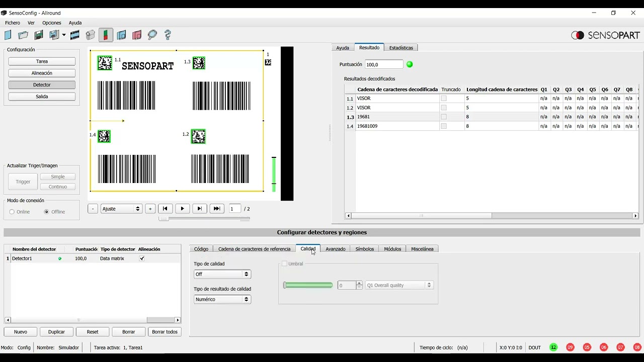This screenshot has width=644, height=362.
Task: Click the DOUT indicator 08
Action: 637,347
